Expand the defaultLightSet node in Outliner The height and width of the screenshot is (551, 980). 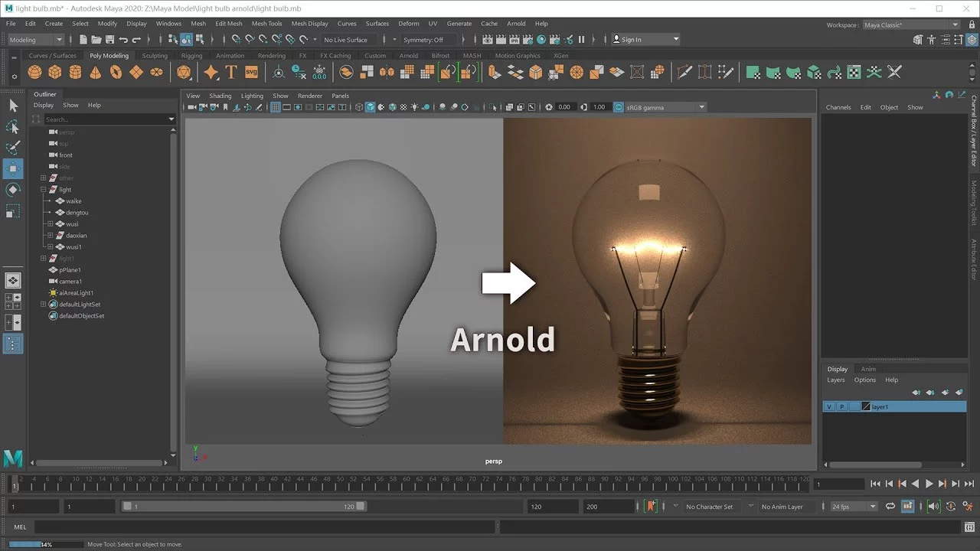[44, 304]
